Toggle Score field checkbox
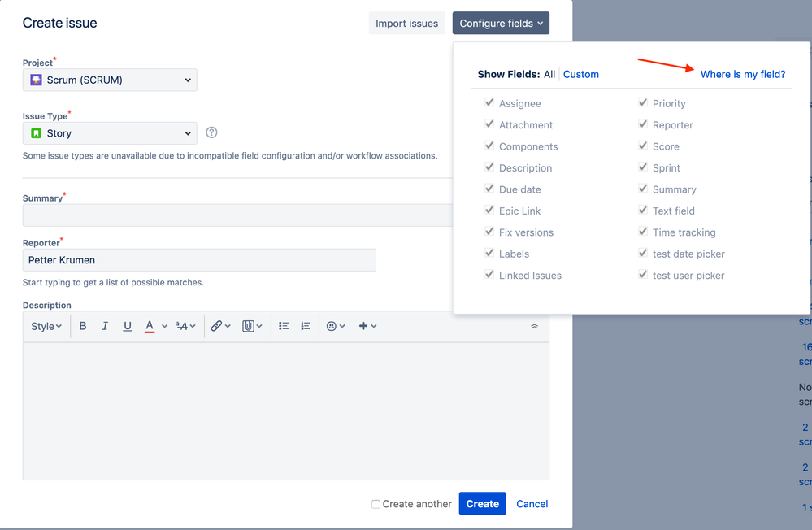Viewport: 812px width, 530px height. click(x=643, y=146)
